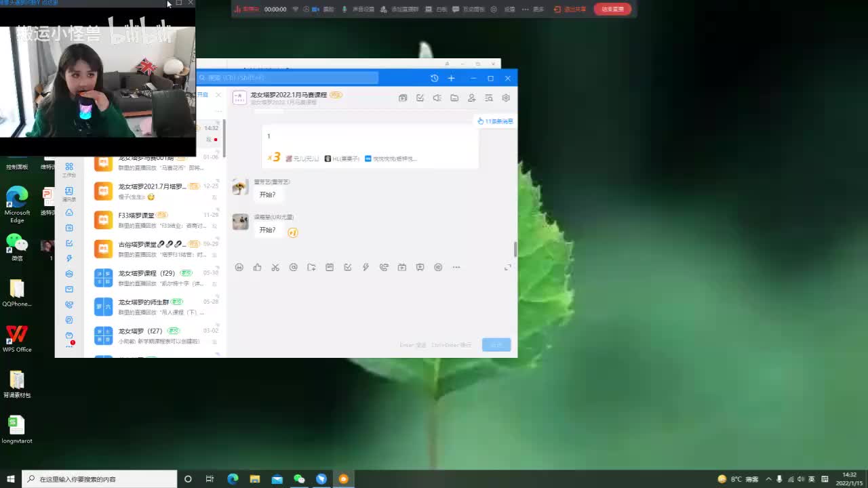Open the group files folder icon
This screenshot has height=488, width=868.
(454, 98)
